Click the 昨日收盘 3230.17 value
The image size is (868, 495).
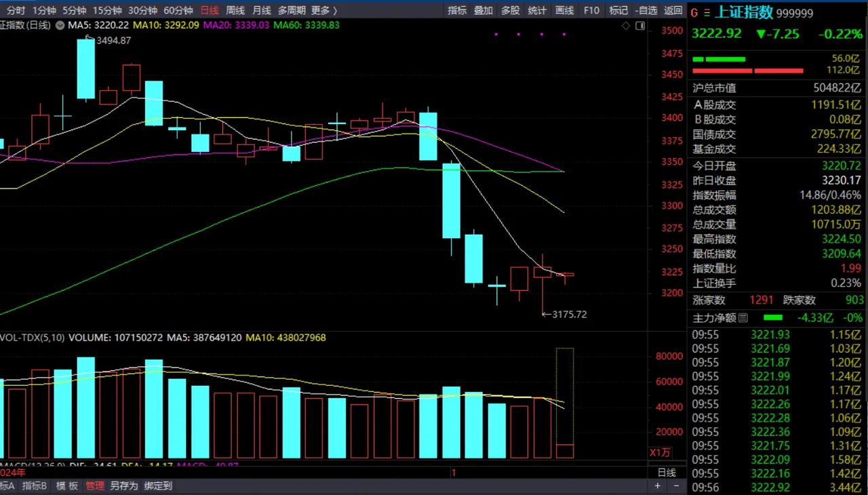point(842,180)
